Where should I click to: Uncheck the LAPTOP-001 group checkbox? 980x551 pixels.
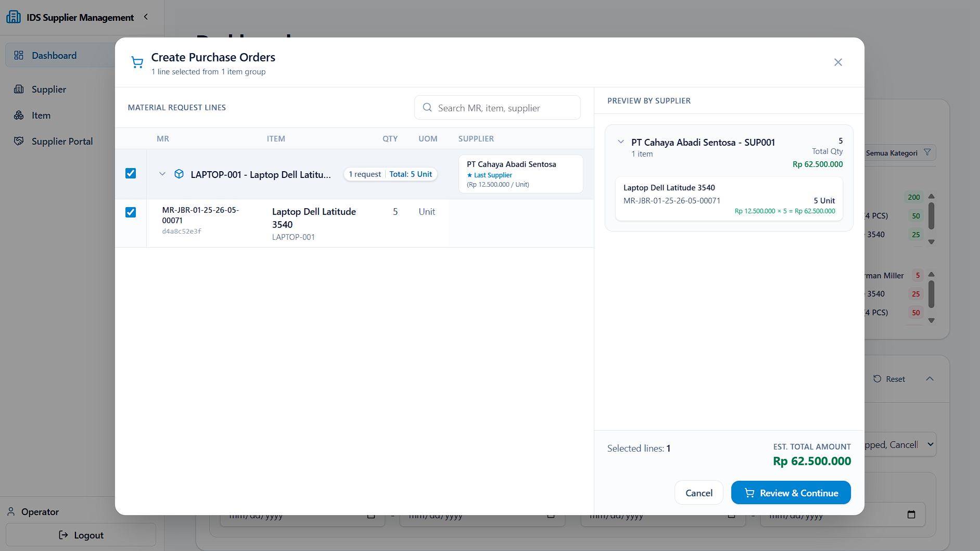[131, 173]
